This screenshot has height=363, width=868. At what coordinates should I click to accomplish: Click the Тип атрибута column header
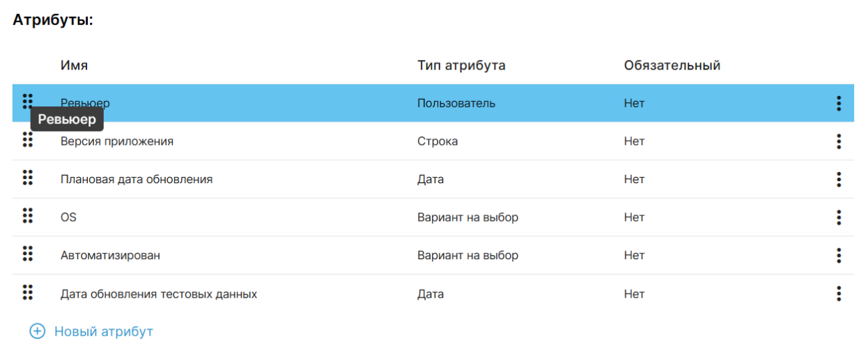[461, 65]
